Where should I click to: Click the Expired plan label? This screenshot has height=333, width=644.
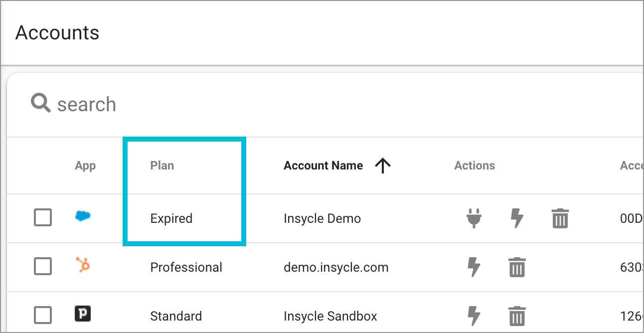[x=171, y=218]
